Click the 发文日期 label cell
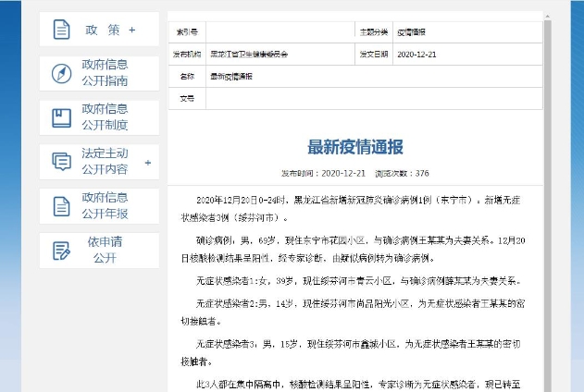584x392 pixels. coord(374,55)
